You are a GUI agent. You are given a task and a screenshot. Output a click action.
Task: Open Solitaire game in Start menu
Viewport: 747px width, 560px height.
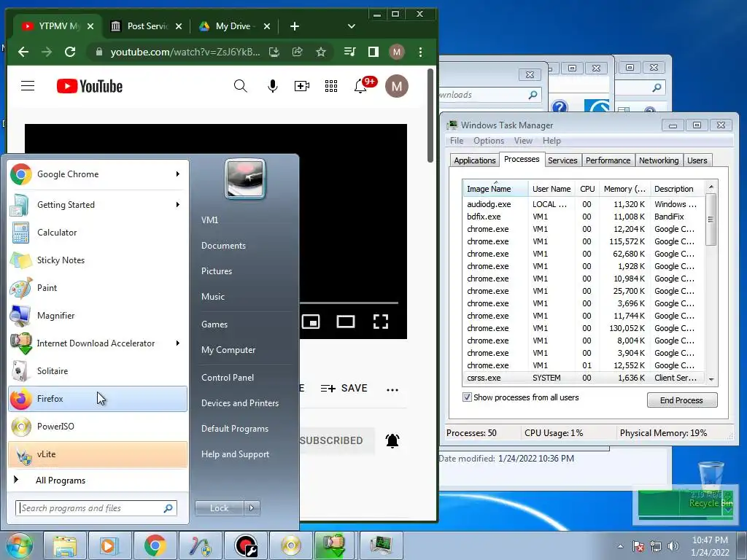tap(98, 371)
